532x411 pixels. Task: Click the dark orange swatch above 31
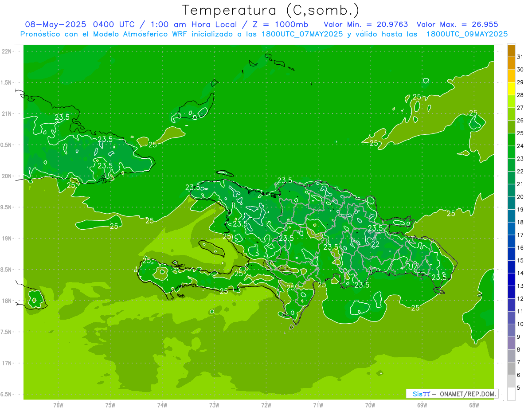(511, 51)
